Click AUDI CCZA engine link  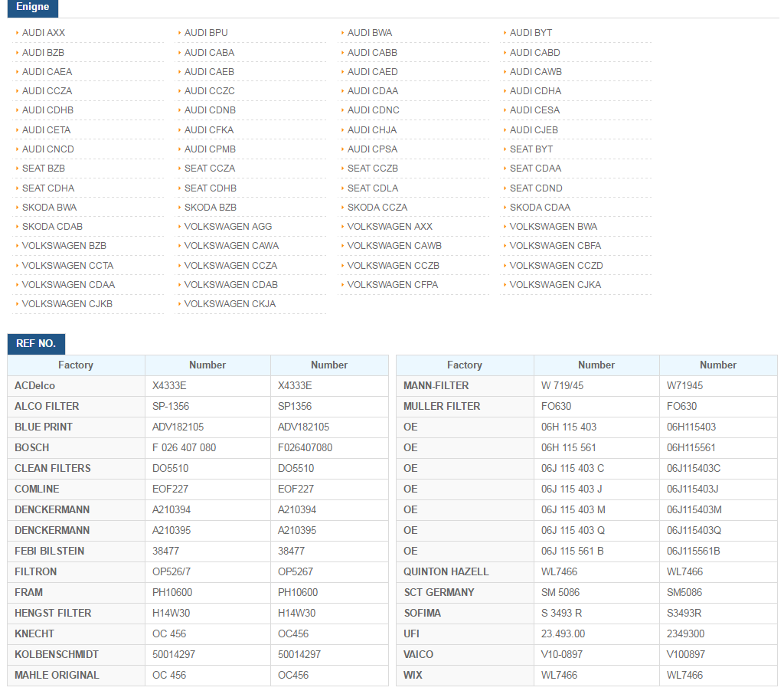[x=47, y=90]
